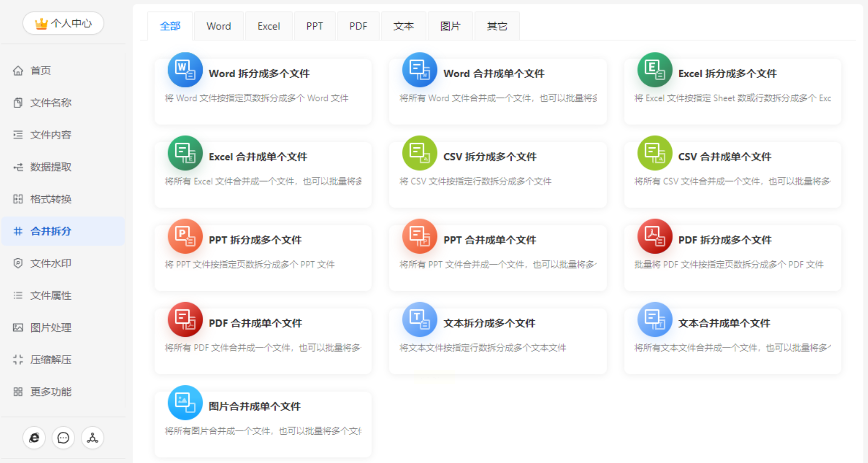Open the browser icon in sidebar footer

point(34,438)
